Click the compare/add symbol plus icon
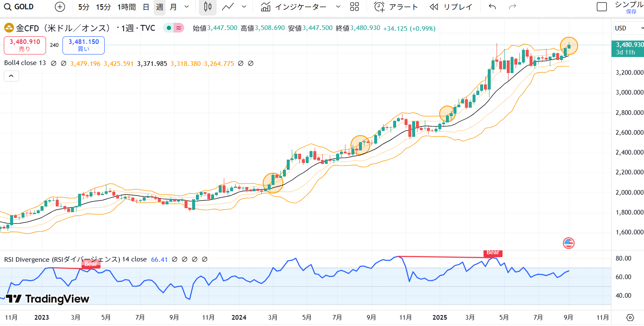 (x=60, y=7)
